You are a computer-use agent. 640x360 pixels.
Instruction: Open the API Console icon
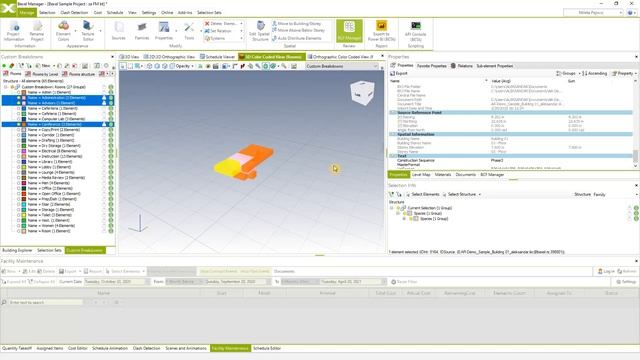pos(416,31)
